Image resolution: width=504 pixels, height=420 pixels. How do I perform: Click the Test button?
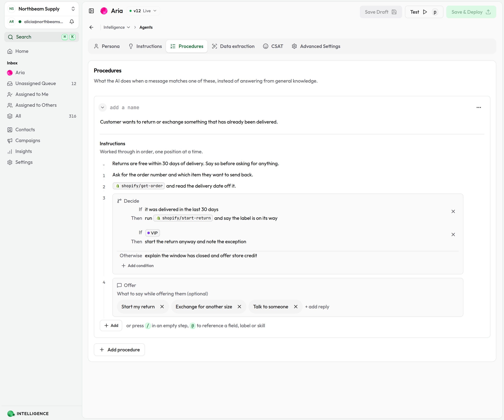424,12
